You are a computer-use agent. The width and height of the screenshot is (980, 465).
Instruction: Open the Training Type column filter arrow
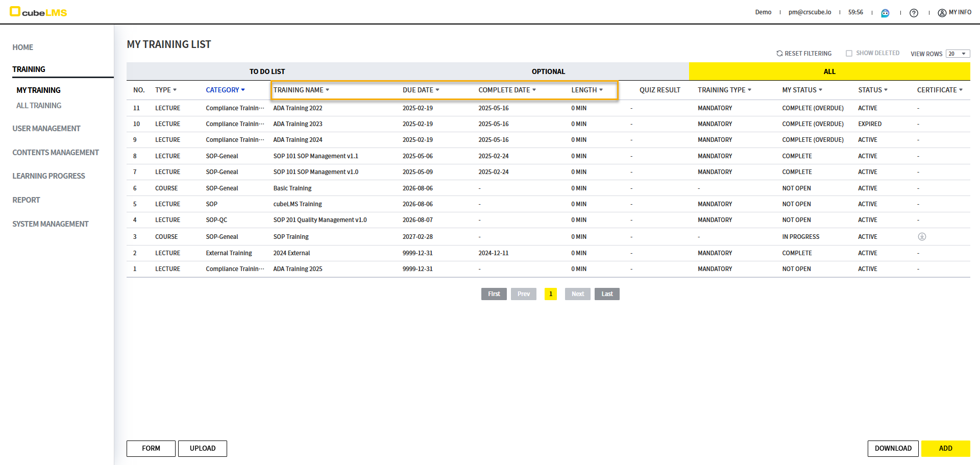point(749,90)
